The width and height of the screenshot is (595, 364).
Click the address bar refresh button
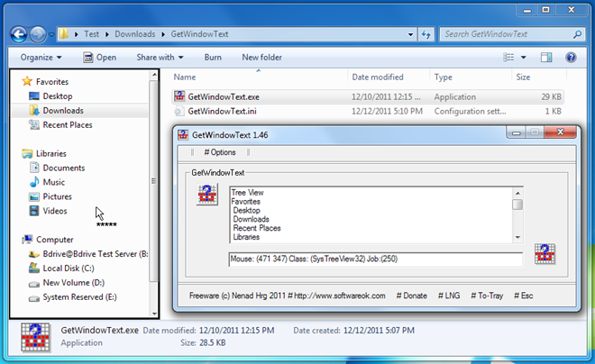(426, 34)
